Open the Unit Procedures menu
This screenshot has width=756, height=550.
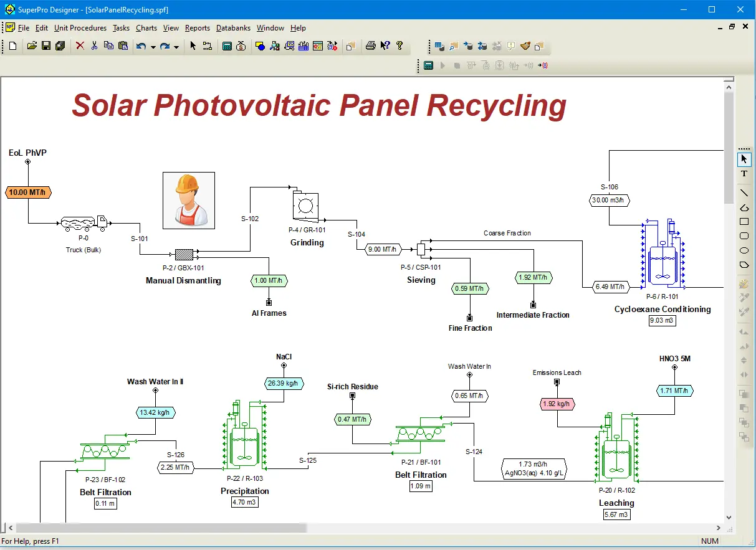(80, 28)
